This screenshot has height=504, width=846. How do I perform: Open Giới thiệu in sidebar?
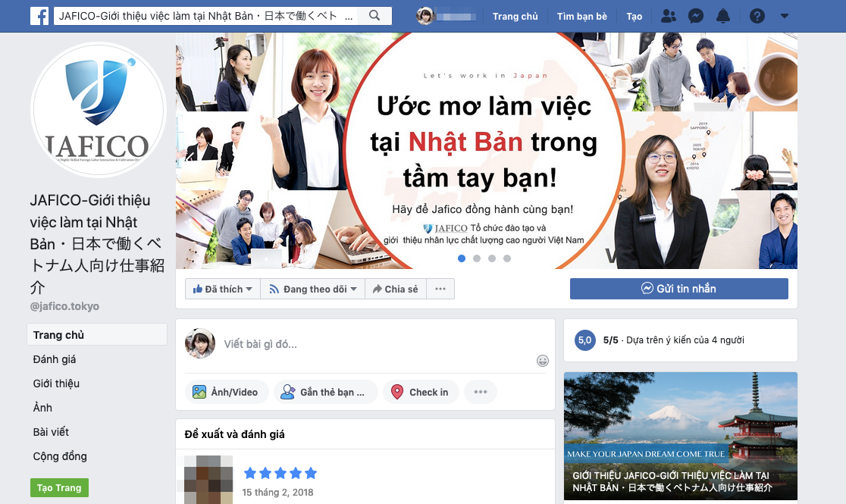(56, 383)
